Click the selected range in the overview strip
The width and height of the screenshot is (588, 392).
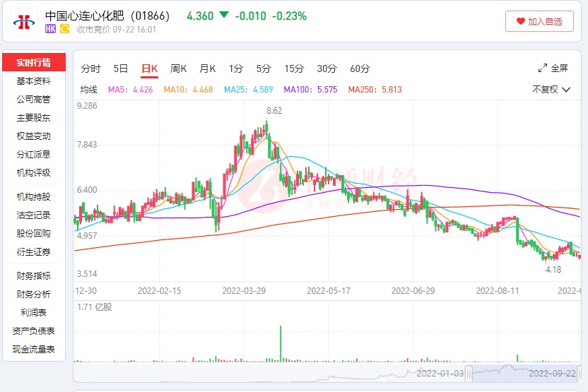[524, 374]
